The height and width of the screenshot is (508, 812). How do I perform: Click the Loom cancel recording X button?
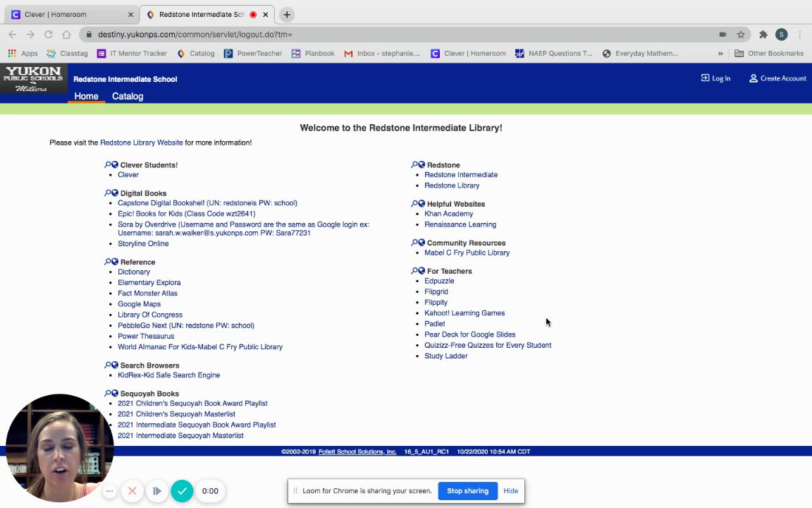click(x=132, y=491)
